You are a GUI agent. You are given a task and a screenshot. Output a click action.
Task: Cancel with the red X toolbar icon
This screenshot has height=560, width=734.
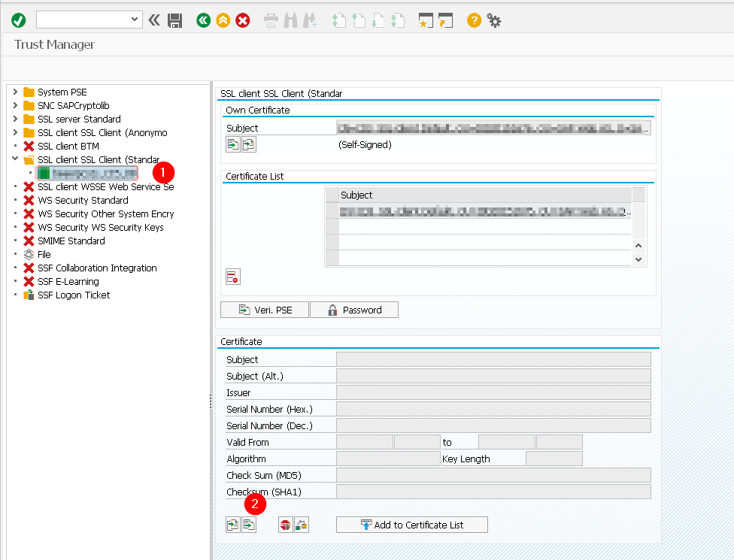pyautogui.click(x=242, y=20)
